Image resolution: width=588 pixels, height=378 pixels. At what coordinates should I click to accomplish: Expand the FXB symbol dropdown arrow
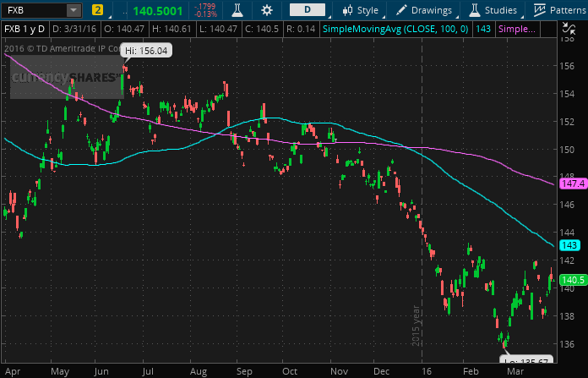coord(73,10)
